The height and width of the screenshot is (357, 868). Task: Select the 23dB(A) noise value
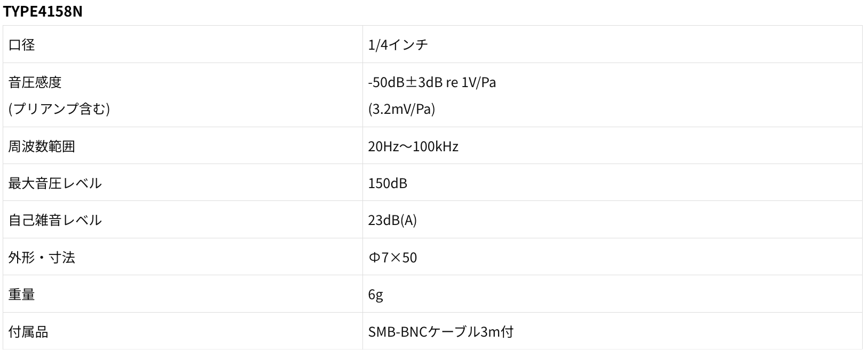click(x=392, y=220)
